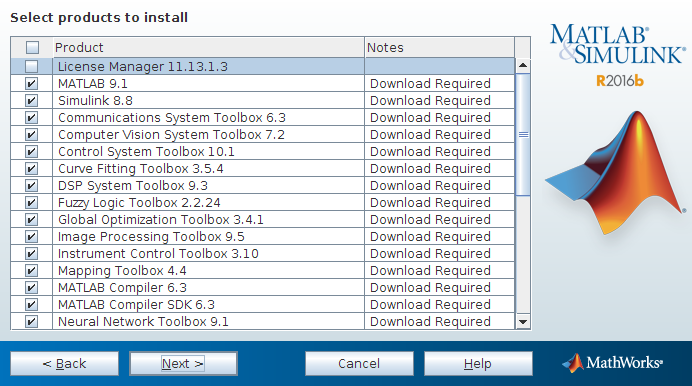The image size is (692, 386).
Task: Uncheck Neural Network Toolbox 9.1 checkbox
Action: 31,322
